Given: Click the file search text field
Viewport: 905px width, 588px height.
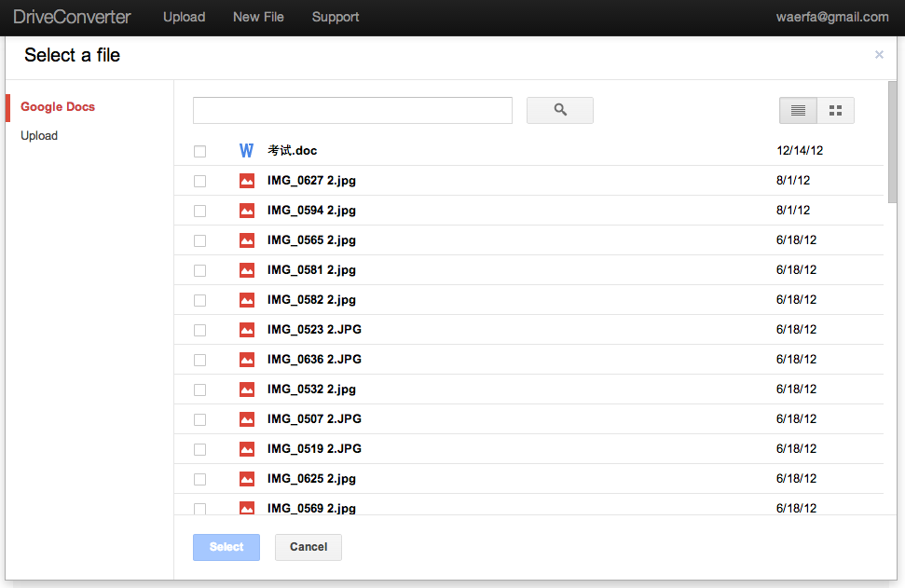Looking at the screenshot, I should (x=352, y=110).
